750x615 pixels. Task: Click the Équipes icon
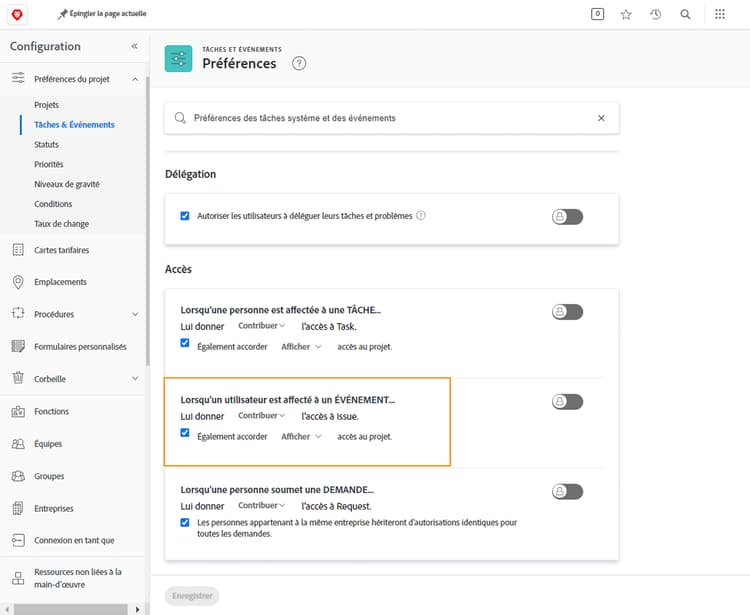pos(18,443)
